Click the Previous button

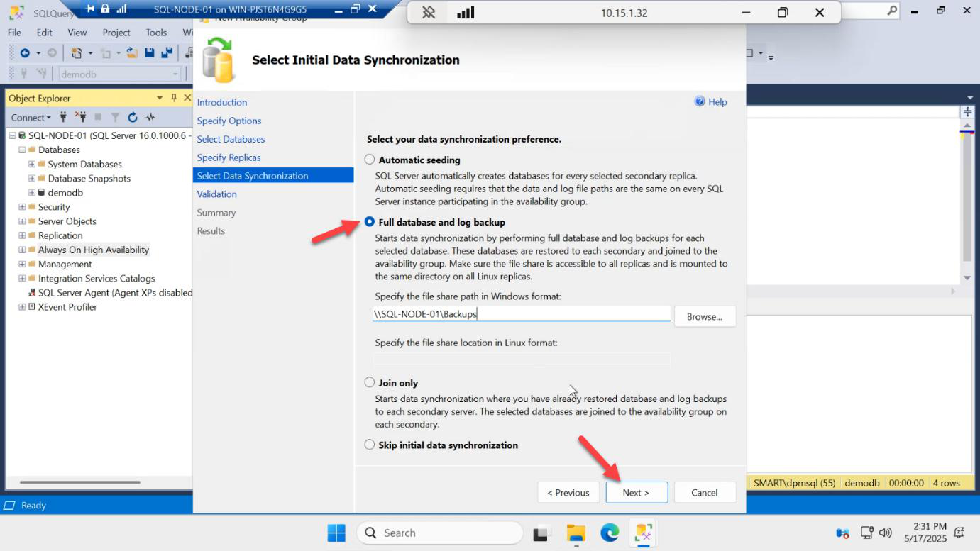click(x=568, y=492)
